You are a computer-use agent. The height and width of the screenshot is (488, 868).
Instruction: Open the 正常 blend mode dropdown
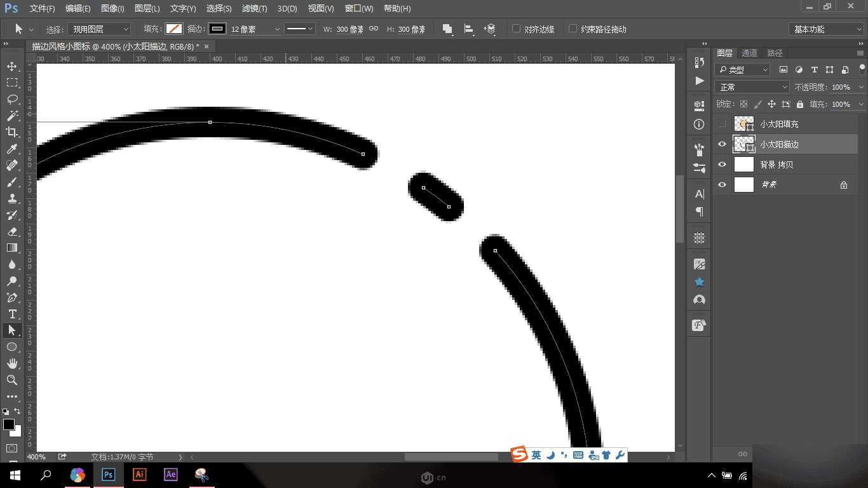tap(752, 86)
